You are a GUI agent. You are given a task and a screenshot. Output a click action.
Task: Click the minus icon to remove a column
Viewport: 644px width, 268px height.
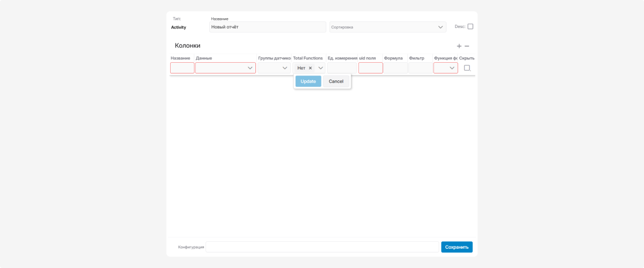(467, 46)
